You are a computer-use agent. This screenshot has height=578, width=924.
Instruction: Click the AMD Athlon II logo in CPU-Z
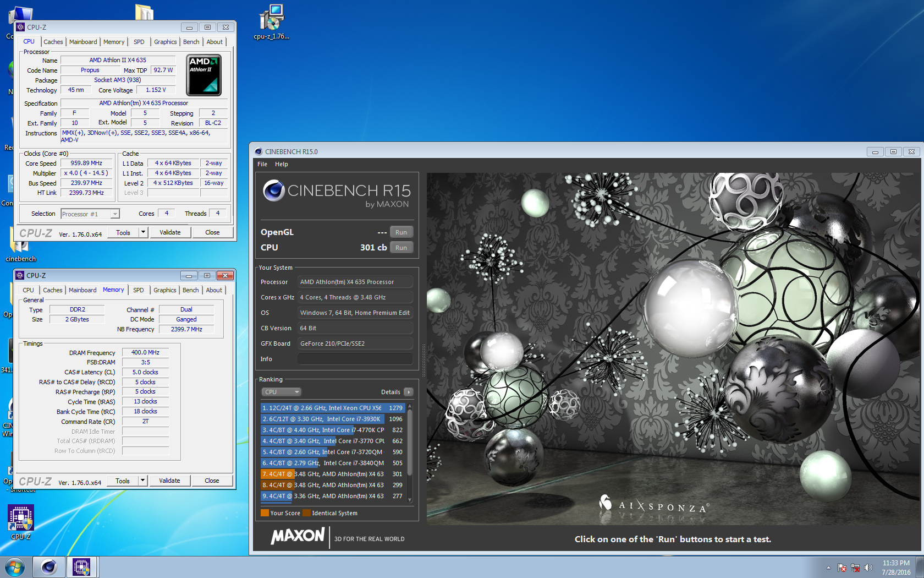pos(204,75)
